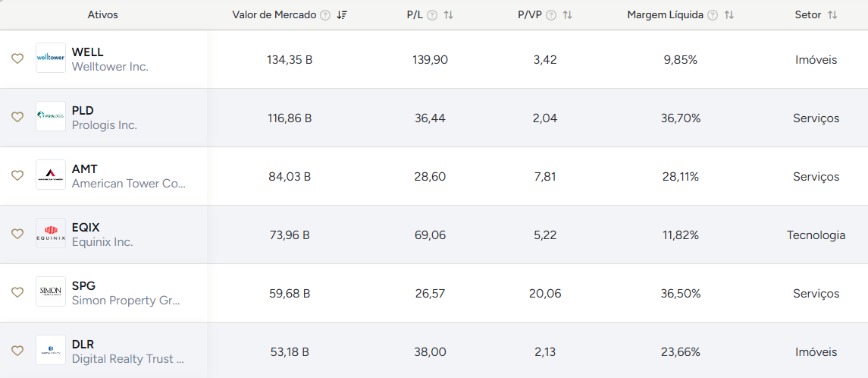Image resolution: width=868 pixels, height=378 pixels.
Task: Mark EQIX as favorite with its heart
Action: coord(17,234)
